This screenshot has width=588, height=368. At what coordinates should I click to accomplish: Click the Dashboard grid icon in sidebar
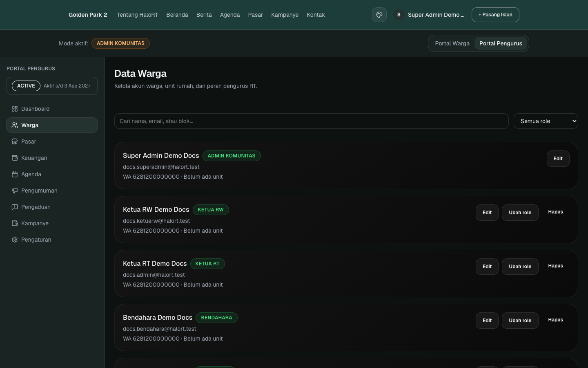[15, 109]
